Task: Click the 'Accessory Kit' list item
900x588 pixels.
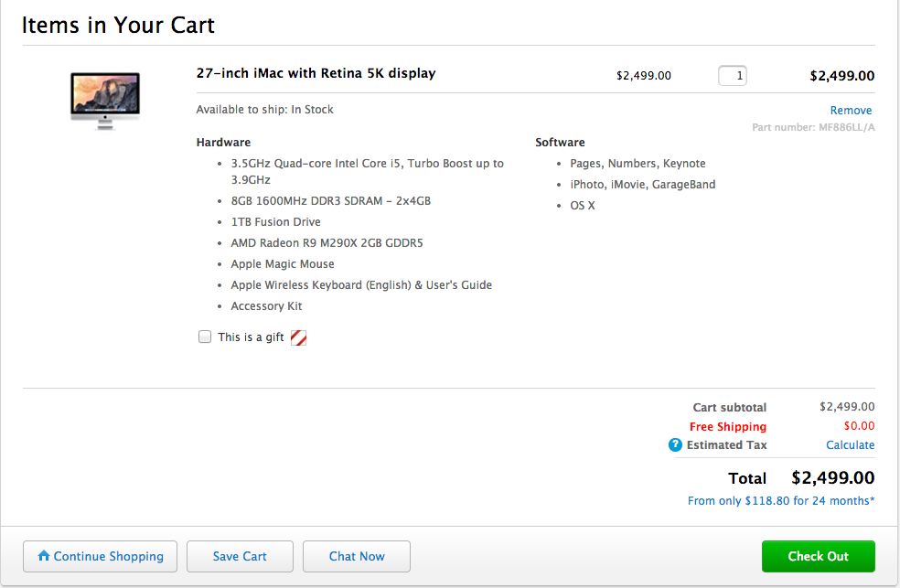Action: (x=266, y=306)
